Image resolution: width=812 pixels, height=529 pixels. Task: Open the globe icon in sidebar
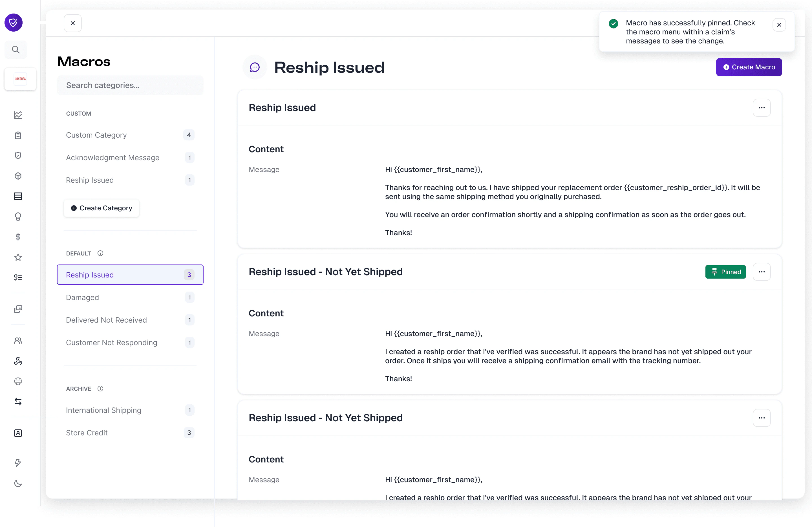tap(18, 381)
